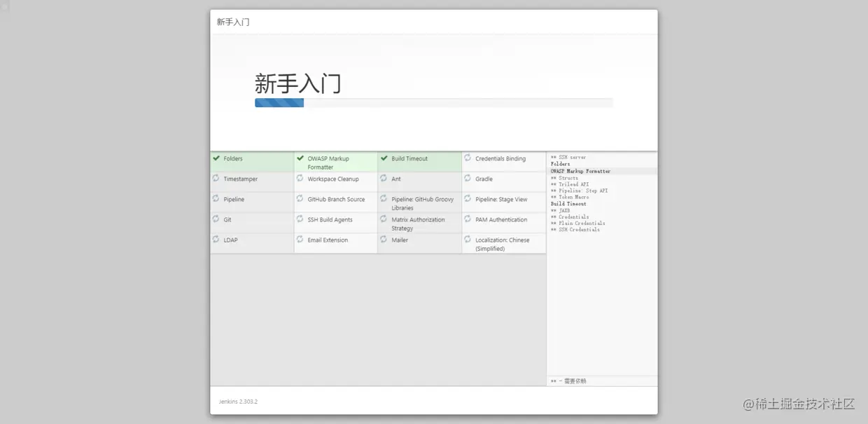Click the pending icon beside Timestamper

click(216, 179)
